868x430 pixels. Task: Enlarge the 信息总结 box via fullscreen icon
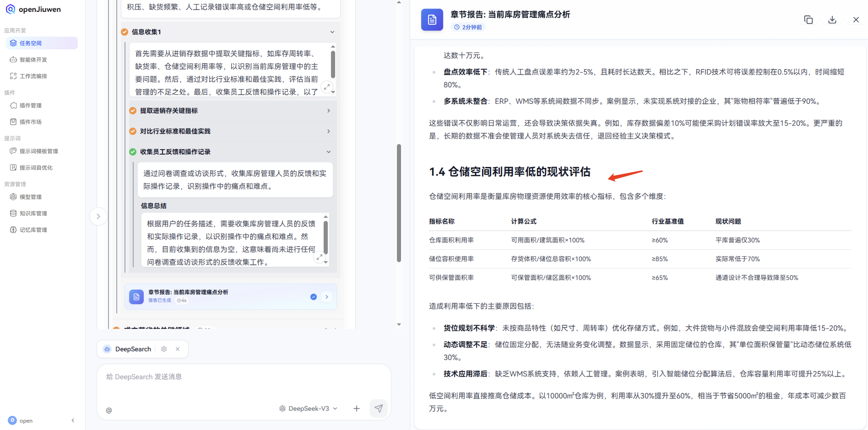click(320, 257)
